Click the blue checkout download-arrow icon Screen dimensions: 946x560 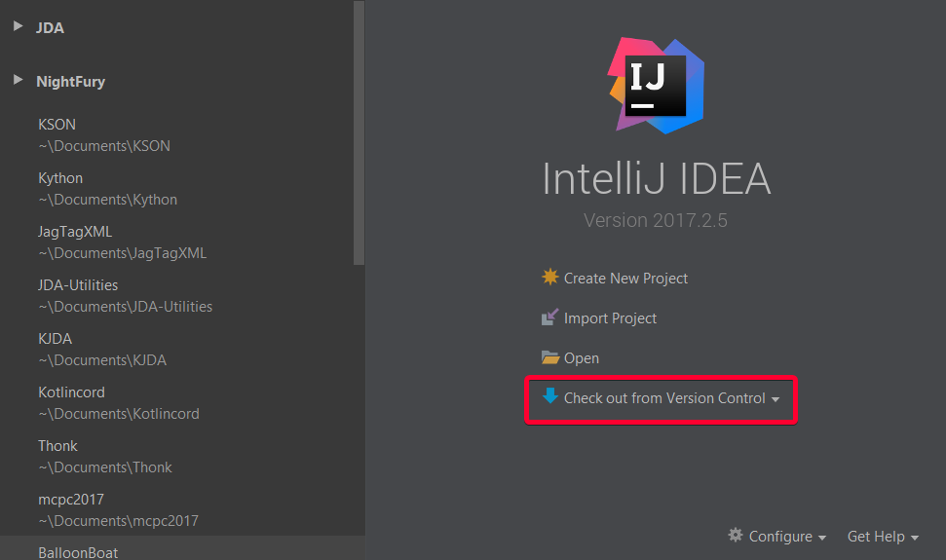(x=550, y=396)
